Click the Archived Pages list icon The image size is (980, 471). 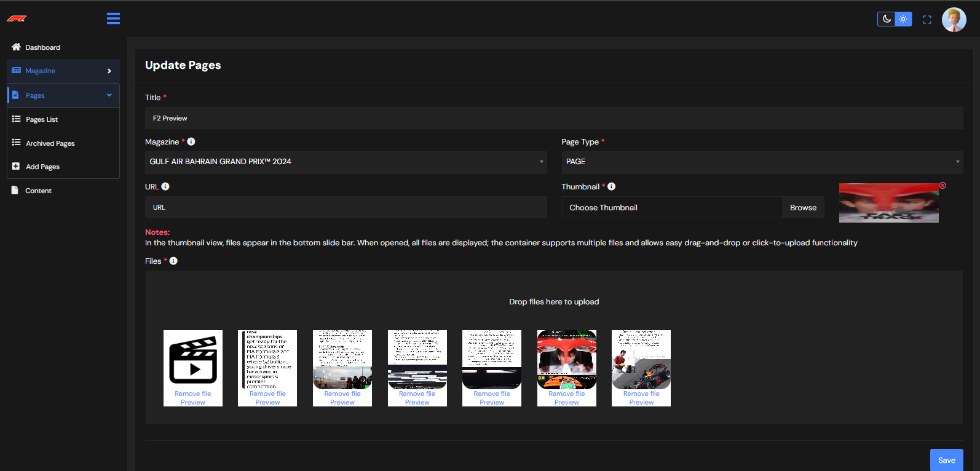tap(16, 143)
